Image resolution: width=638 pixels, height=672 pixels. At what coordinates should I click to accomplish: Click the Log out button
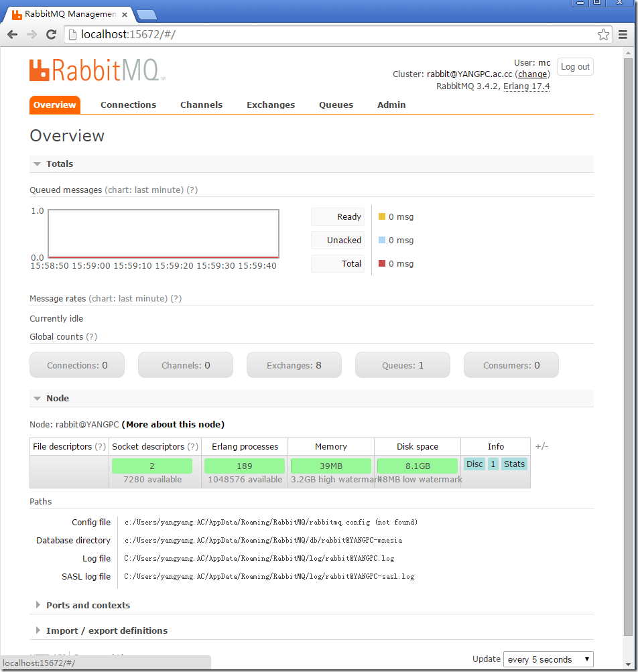[575, 67]
